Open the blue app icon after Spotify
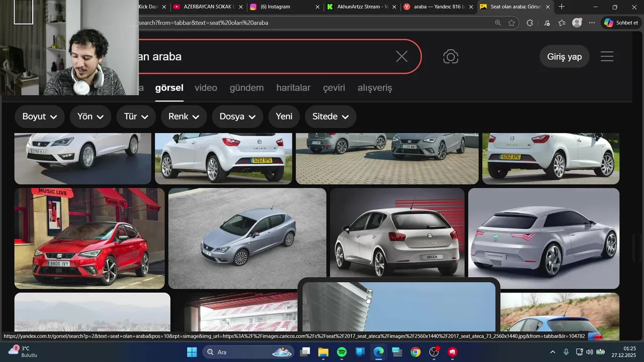Screen dimensions: 644x362 (x=360, y=352)
